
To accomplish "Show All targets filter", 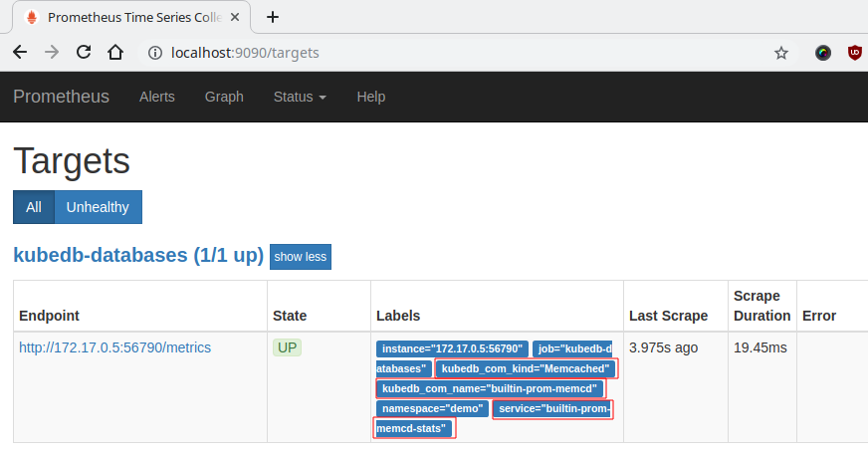I will click(x=34, y=207).
